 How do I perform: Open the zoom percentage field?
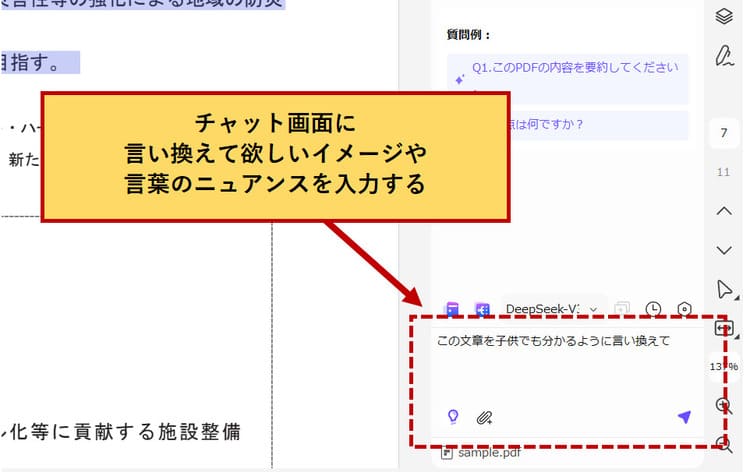pyautogui.click(x=724, y=367)
